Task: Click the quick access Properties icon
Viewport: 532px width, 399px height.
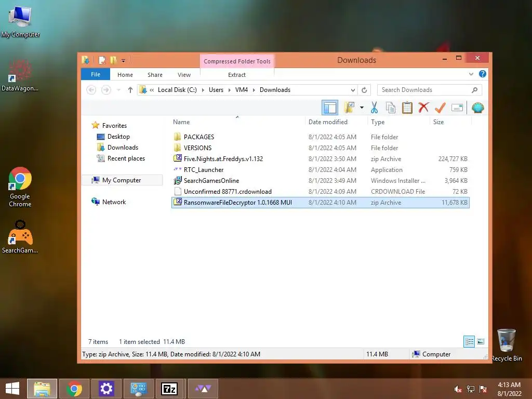Action: click(x=102, y=60)
